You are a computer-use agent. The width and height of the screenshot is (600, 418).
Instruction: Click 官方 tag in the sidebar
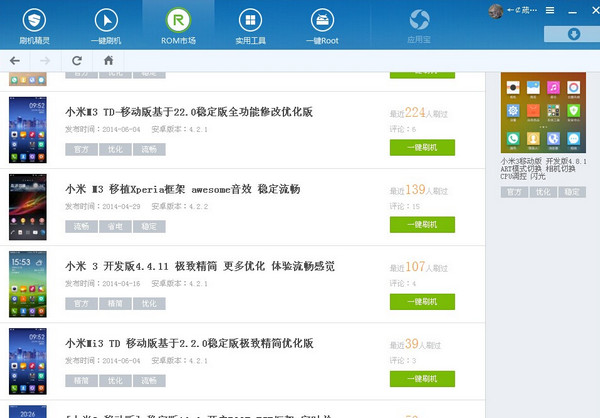(514, 192)
